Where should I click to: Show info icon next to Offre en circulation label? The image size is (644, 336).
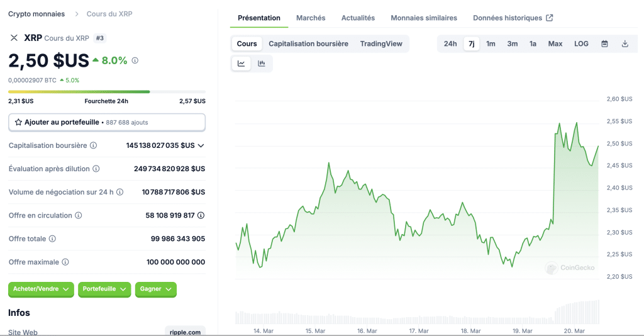pos(79,215)
